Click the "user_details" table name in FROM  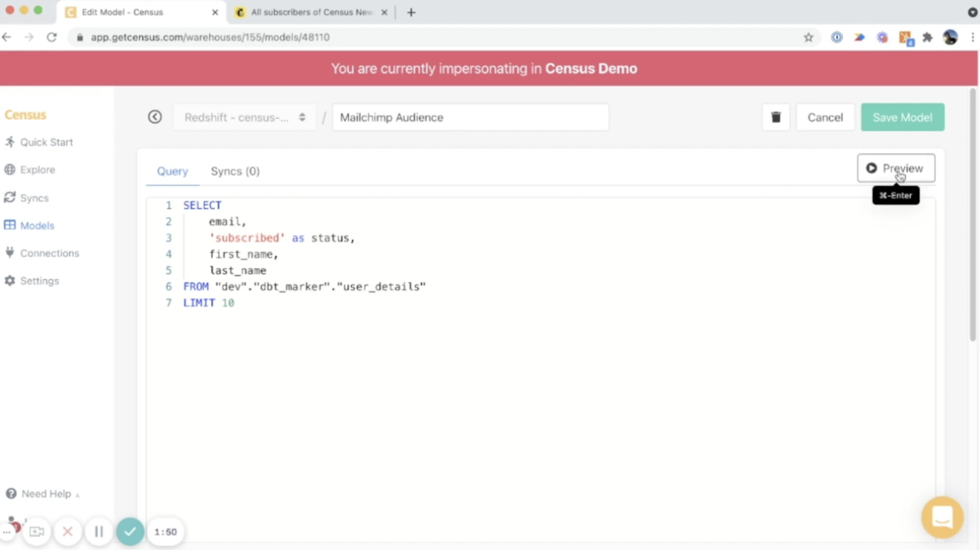coord(382,287)
